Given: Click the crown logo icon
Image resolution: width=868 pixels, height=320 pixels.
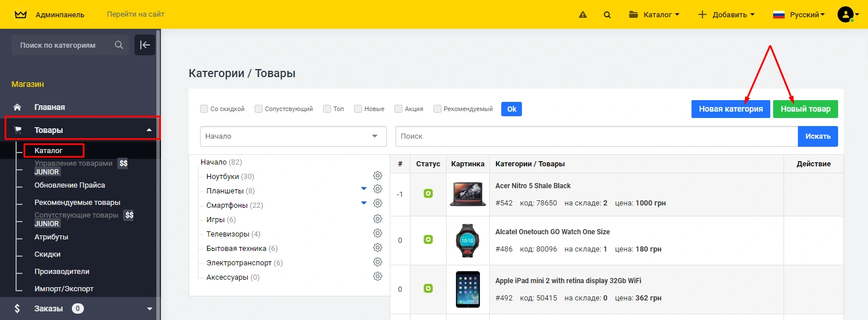Looking at the screenshot, I should tap(21, 14).
